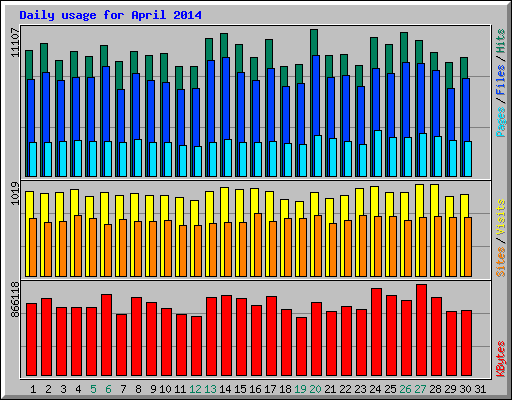
Task: Click the orange Sites bar for day 4
Action: [x=78, y=246]
